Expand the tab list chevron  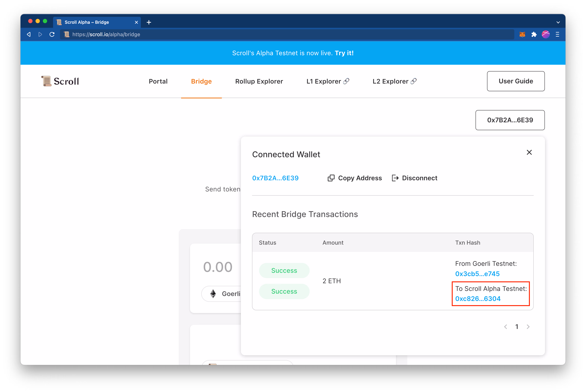[558, 22]
